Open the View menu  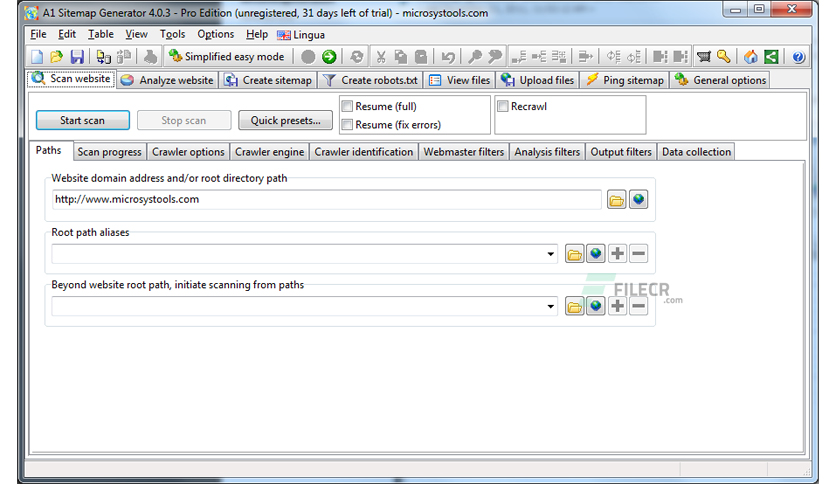pyautogui.click(x=136, y=34)
